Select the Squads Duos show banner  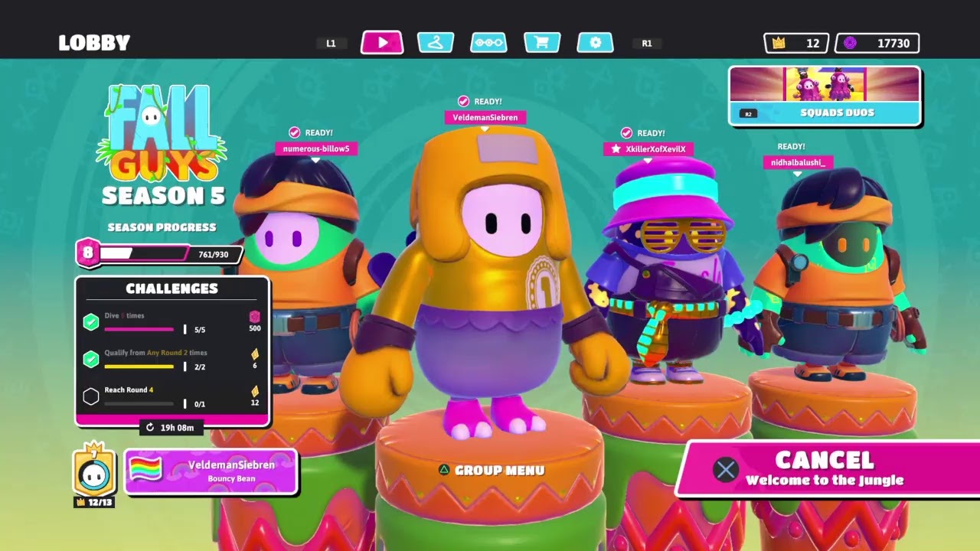825,96
